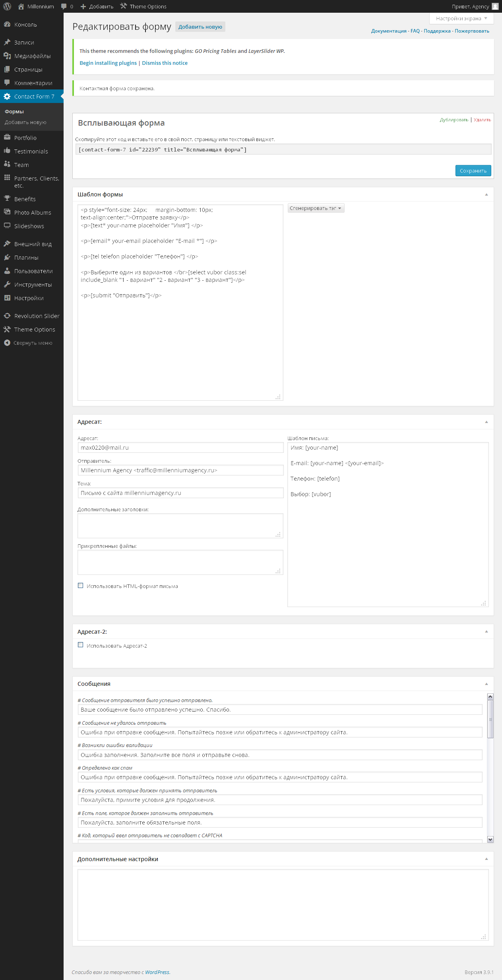
Task: Click the Collapse menu arrow icon
Action: [x=7, y=343]
